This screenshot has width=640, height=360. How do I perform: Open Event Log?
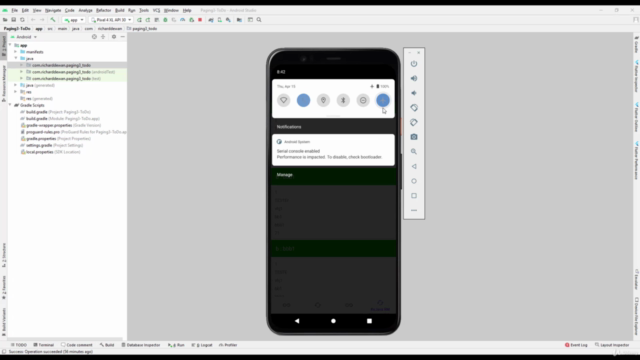576,345
